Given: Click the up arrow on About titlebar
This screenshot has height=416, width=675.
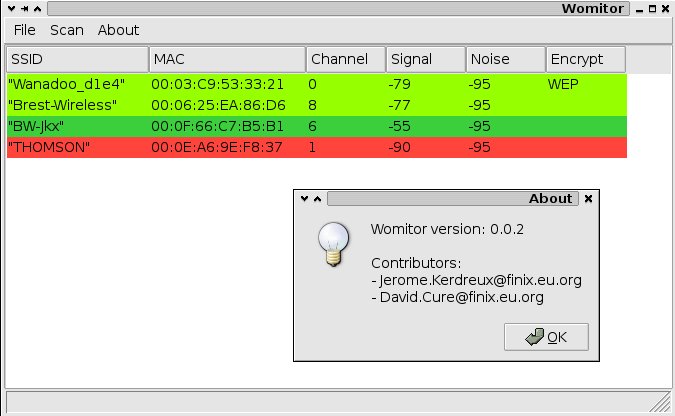Looking at the screenshot, I should point(317,199).
